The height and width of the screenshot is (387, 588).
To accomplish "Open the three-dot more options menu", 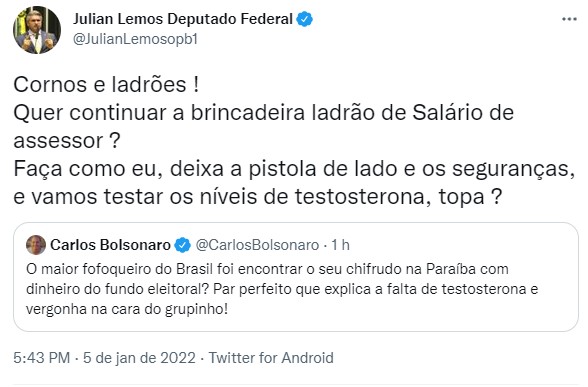I will pyautogui.click(x=569, y=19).
